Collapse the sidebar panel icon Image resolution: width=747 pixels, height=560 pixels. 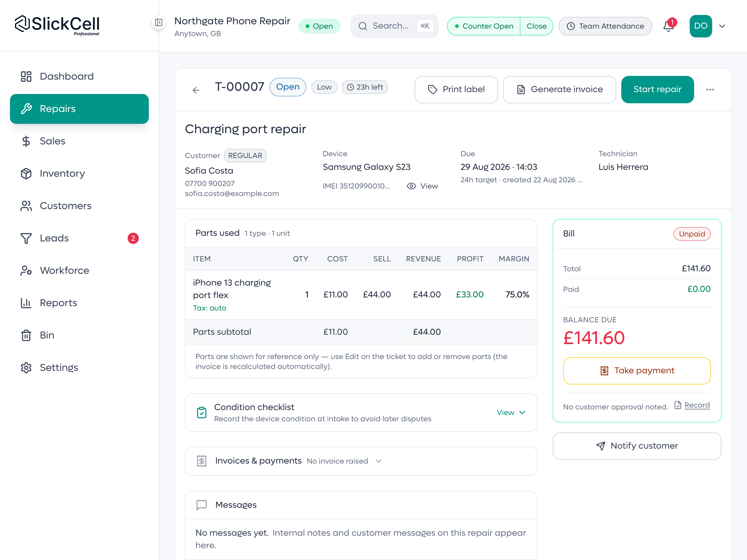point(159,23)
